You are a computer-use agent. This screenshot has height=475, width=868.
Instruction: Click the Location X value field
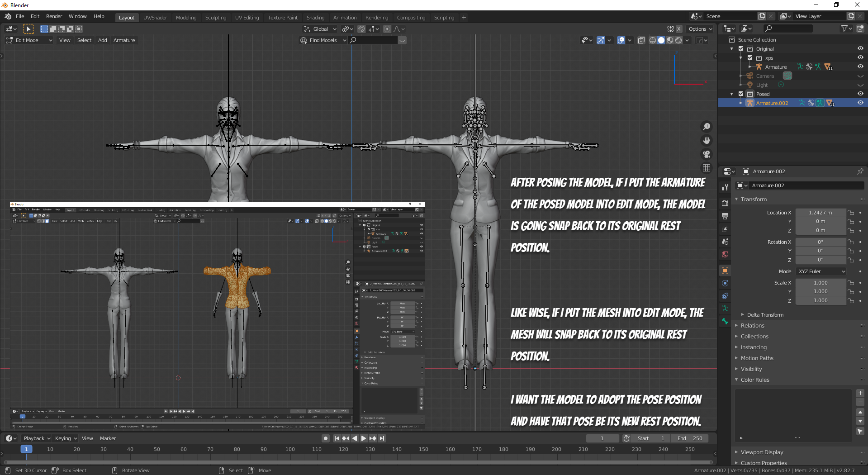(x=820, y=213)
